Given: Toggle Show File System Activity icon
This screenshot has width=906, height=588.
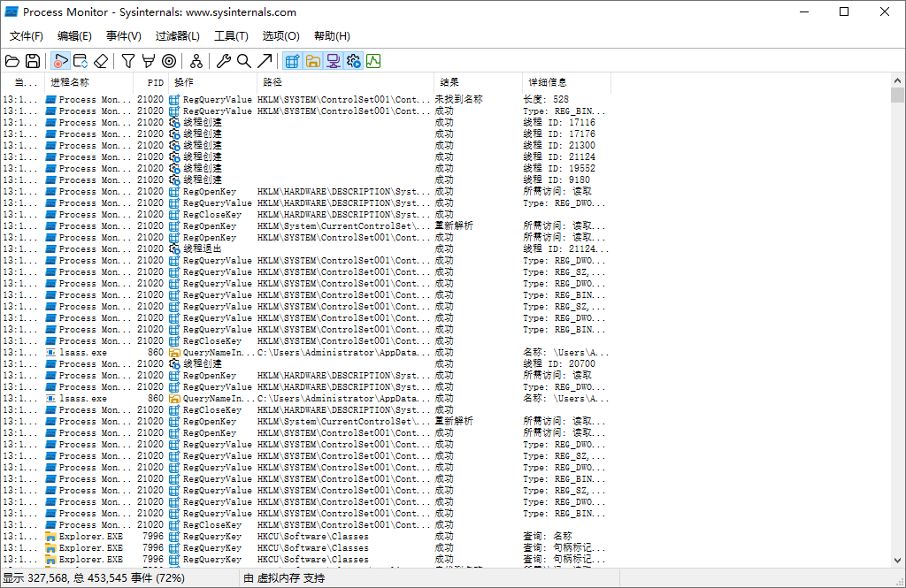Looking at the screenshot, I should [x=312, y=61].
